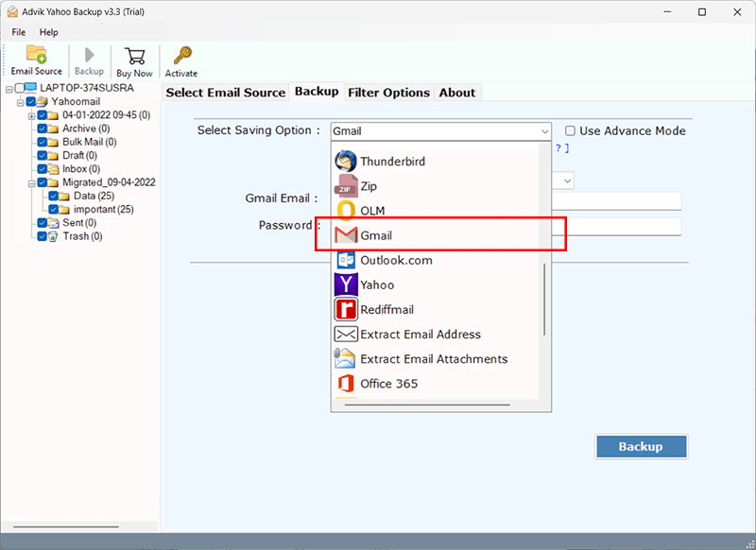The image size is (756, 550).
Task: Click the LAPTOP-374SUSRA computer icon
Action: (x=31, y=88)
